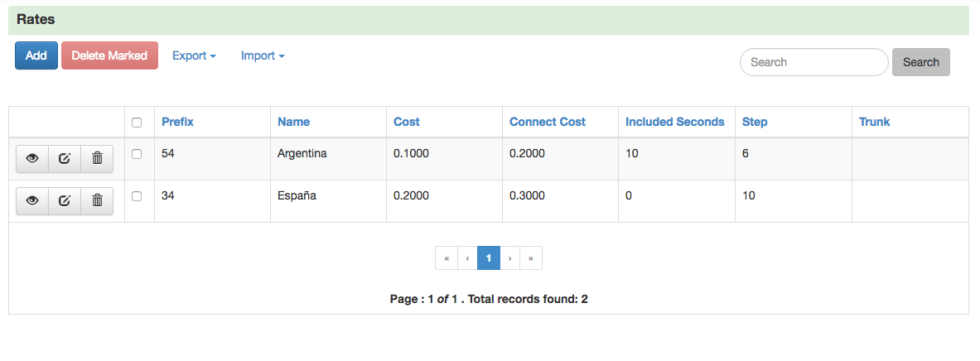Open the Import dropdown
980x361 pixels.
263,55
